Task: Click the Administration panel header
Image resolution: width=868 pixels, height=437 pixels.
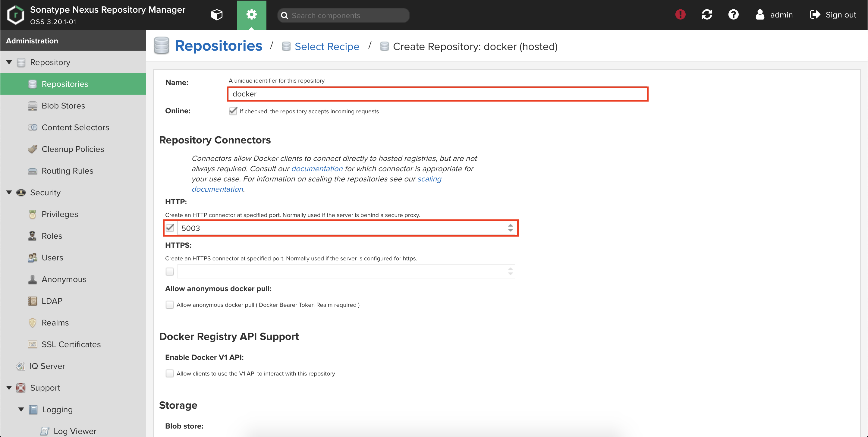Action: [73, 40]
